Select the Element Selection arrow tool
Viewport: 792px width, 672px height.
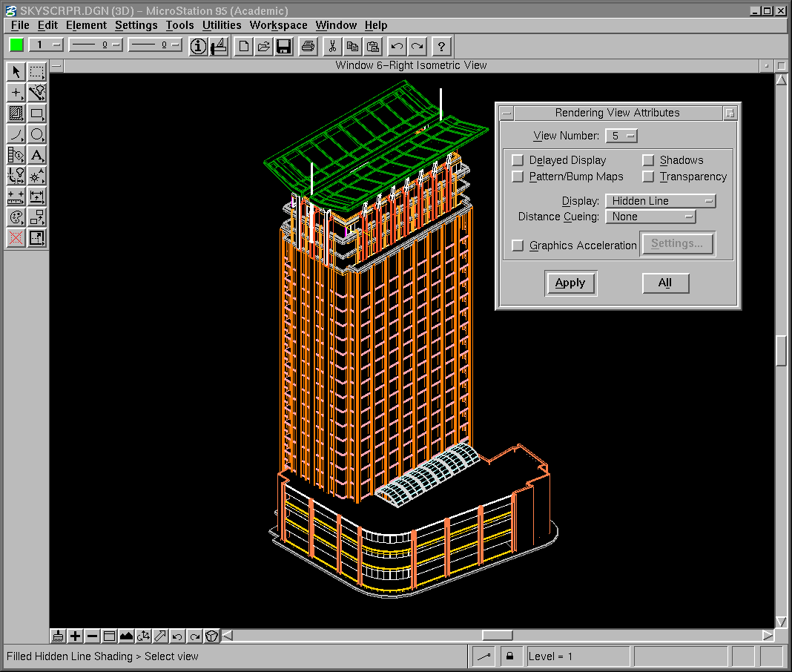tap(16, 72)
